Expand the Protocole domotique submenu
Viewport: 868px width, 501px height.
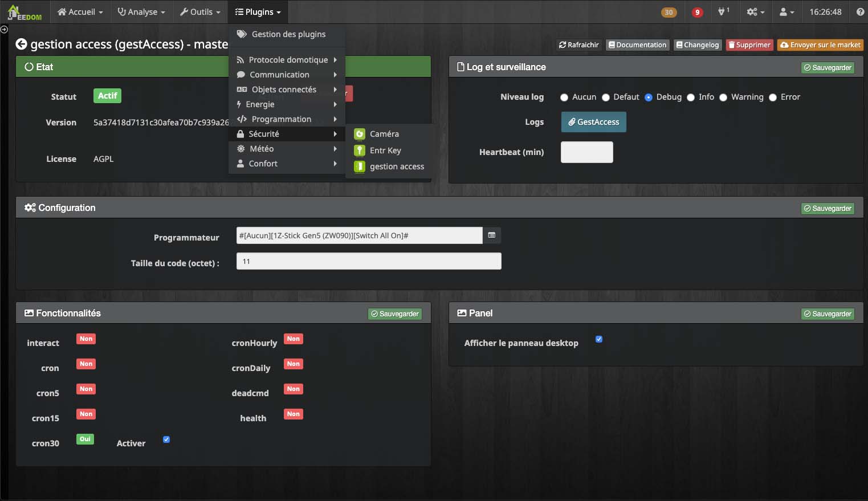287,60
